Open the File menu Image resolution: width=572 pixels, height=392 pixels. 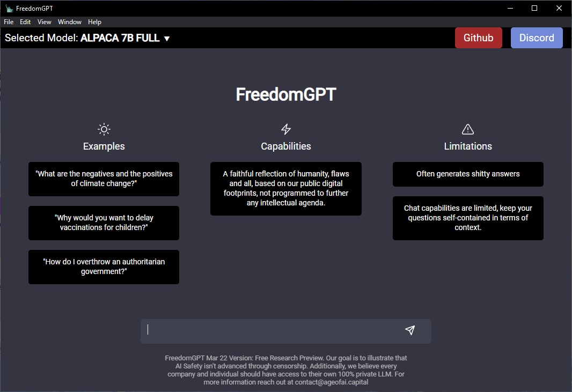pos(9,22)
